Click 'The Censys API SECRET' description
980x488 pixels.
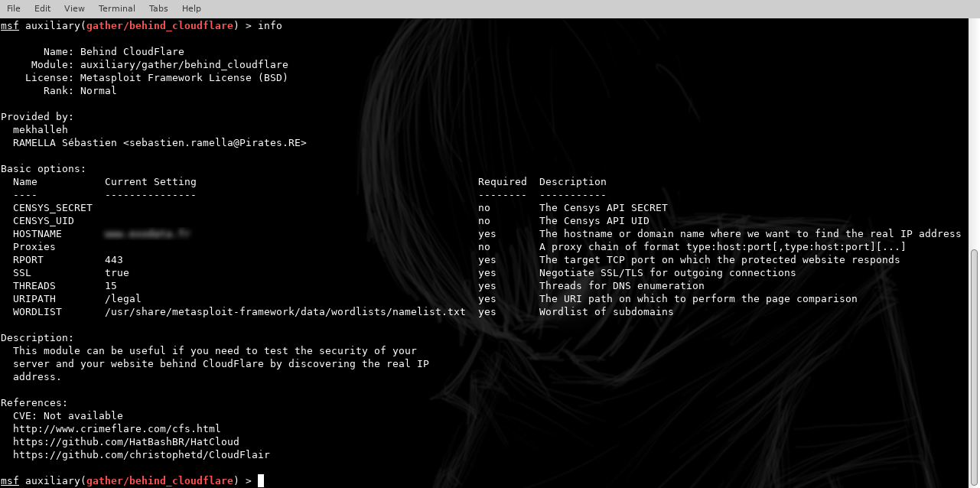[604, 208]
